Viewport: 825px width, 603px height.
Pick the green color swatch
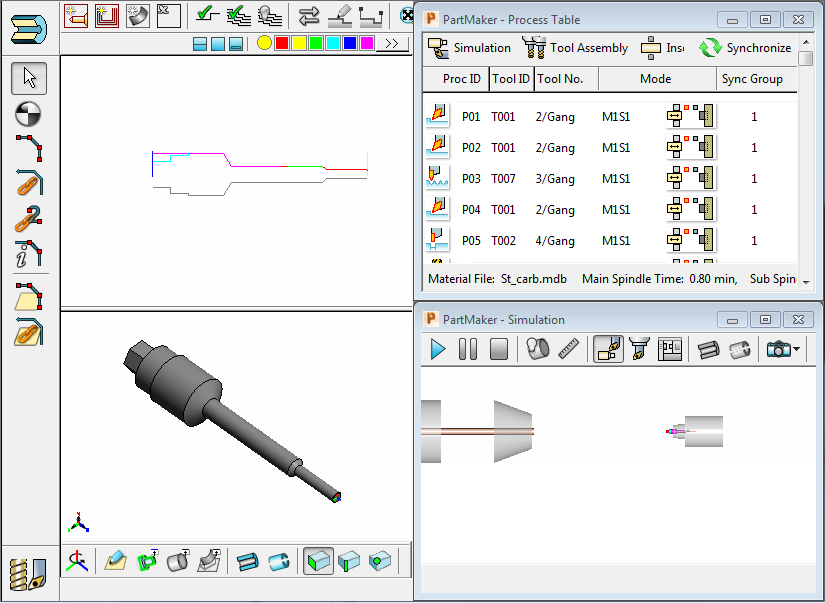(x=316, y=43)
